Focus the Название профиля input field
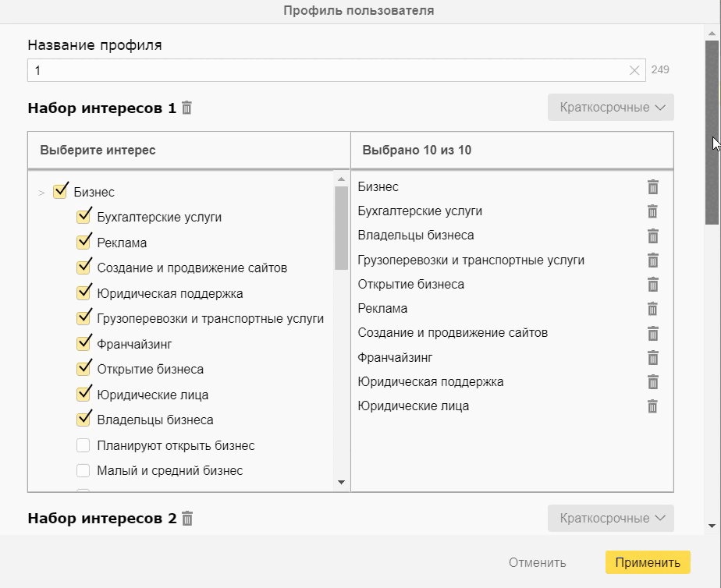The image size is (721, 588). pos(336,70)
